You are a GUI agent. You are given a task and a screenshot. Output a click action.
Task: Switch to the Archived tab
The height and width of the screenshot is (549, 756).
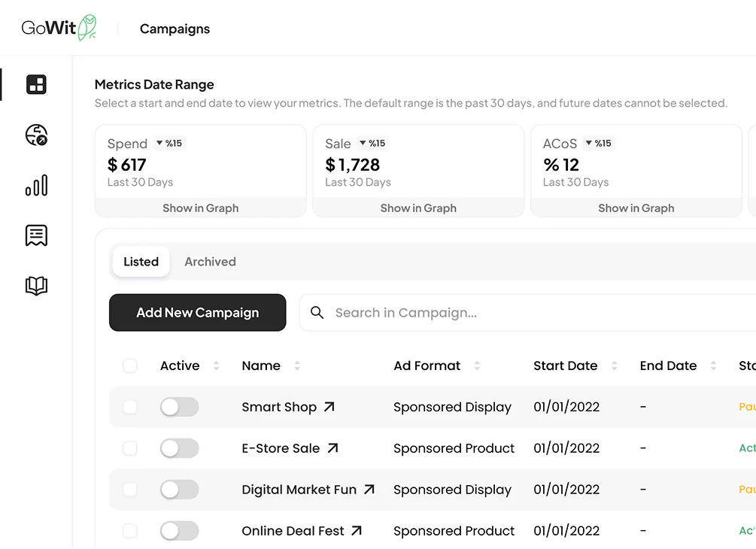click(210, 262)
